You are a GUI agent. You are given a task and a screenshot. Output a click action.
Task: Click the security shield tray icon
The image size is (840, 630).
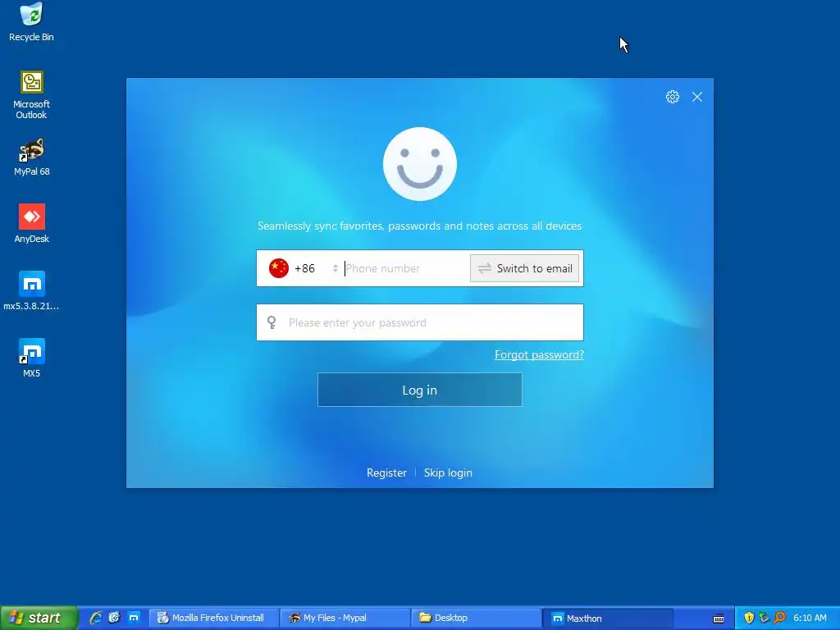749,619
